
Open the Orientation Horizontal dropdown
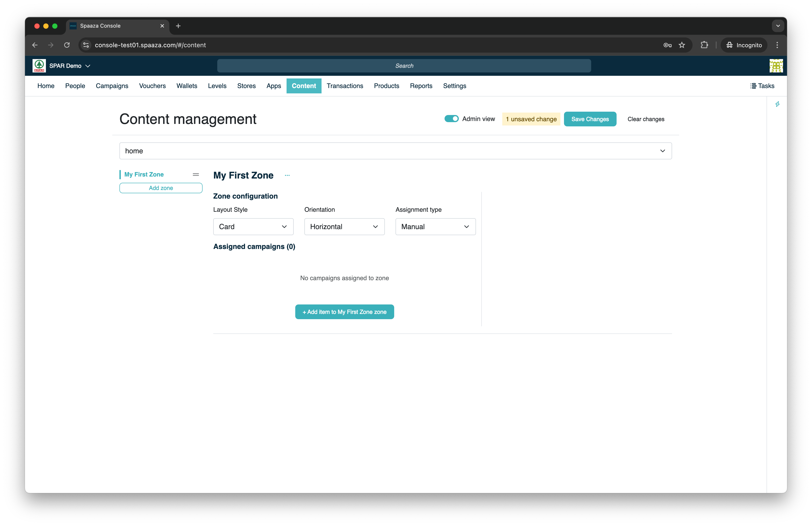coord(344,227)
